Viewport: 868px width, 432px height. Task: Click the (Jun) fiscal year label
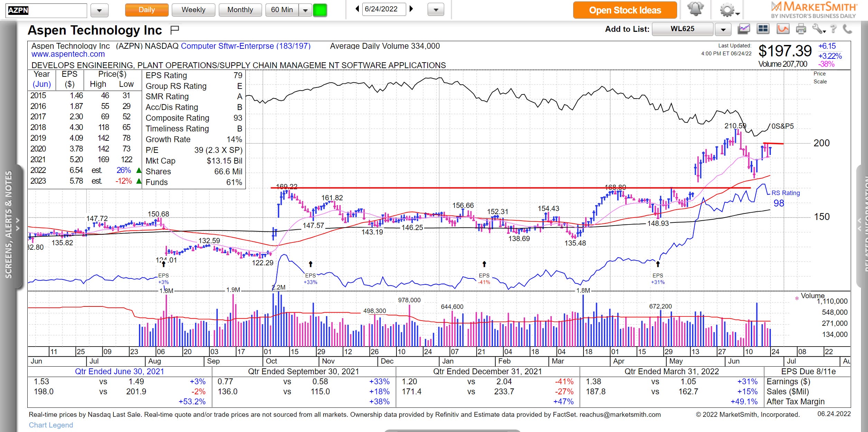point(42,84)
